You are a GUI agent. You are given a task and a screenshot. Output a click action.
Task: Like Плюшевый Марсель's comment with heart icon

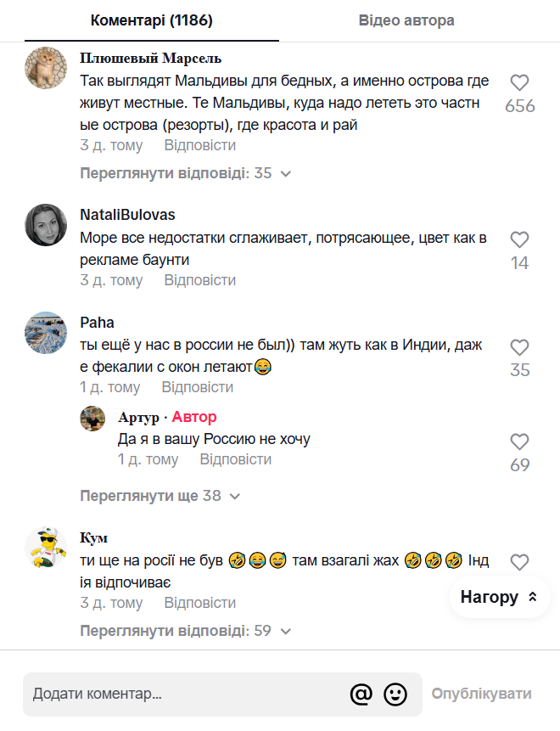(x=519, y=83)
